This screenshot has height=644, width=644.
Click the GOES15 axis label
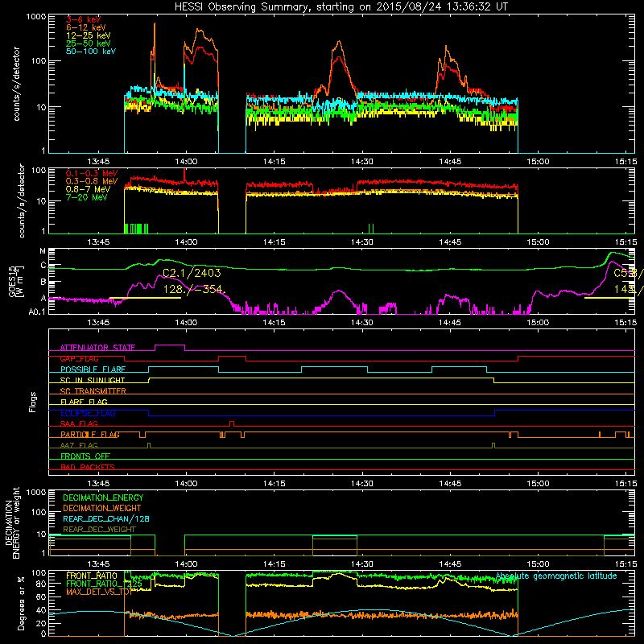coord(12,281)
